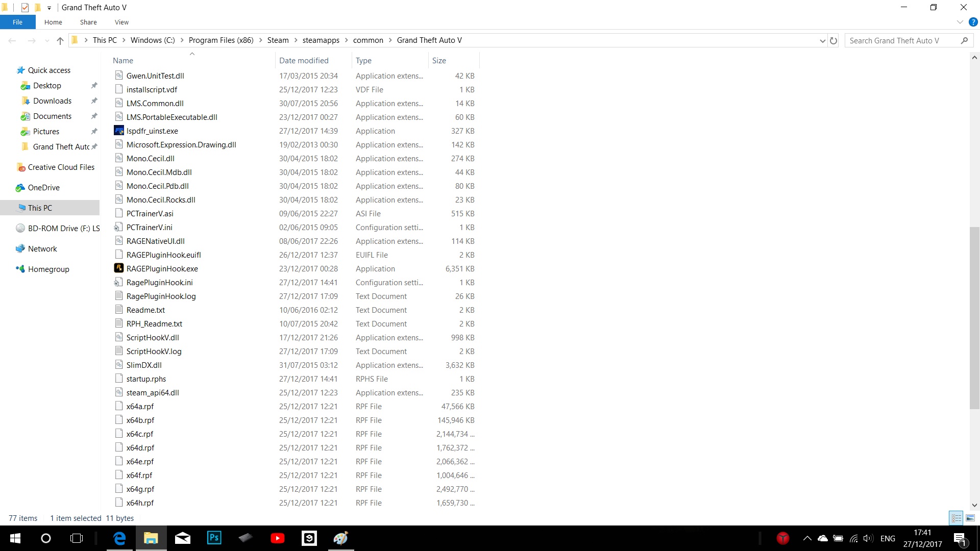Click the Properties icon in the quick access toolbar
The image size is (980, 551).
coord(24,7)
